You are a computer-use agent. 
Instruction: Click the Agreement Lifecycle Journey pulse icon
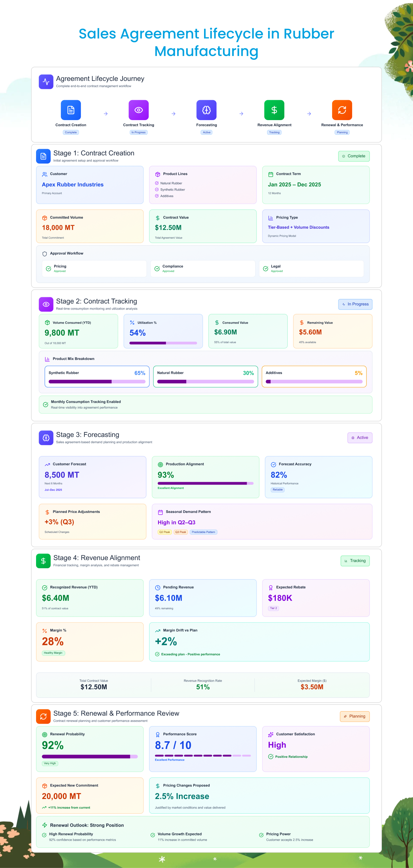point(46,82)
